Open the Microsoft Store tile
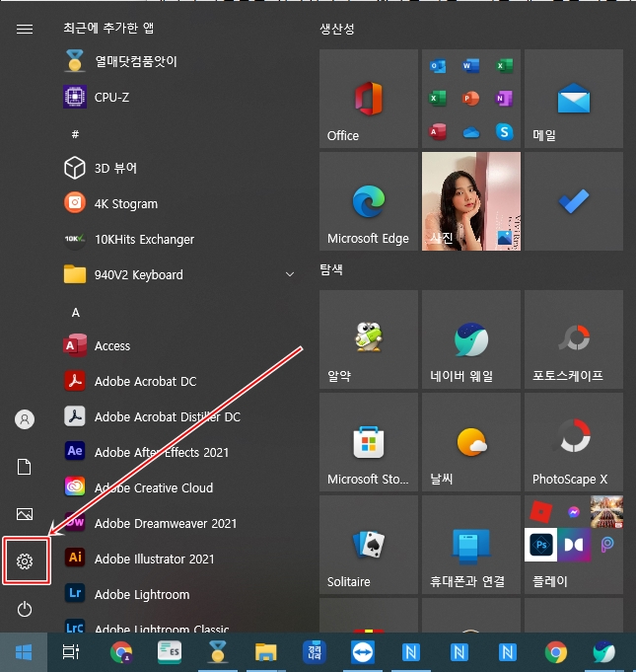 pyautogui.click(x=369, y=442)
